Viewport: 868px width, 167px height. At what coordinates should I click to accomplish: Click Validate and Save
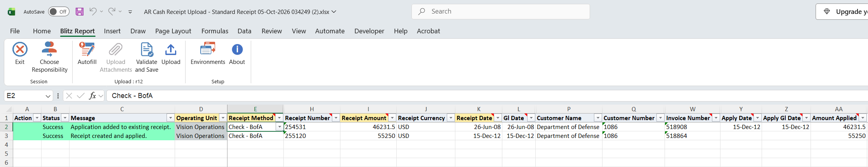tap(147, 57)
